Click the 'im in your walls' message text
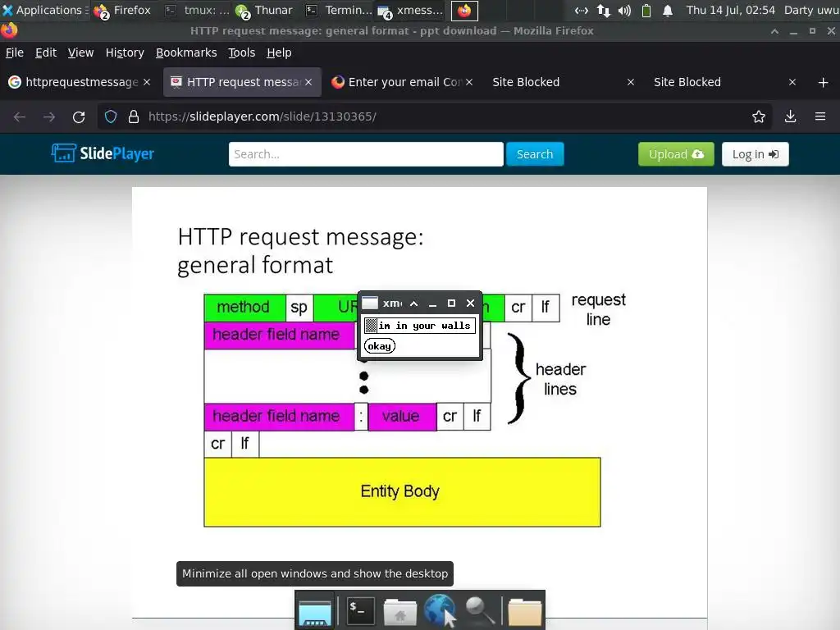The height and width of the screenshot is (630, 840). pyautogui.click(x=424, y=326)
